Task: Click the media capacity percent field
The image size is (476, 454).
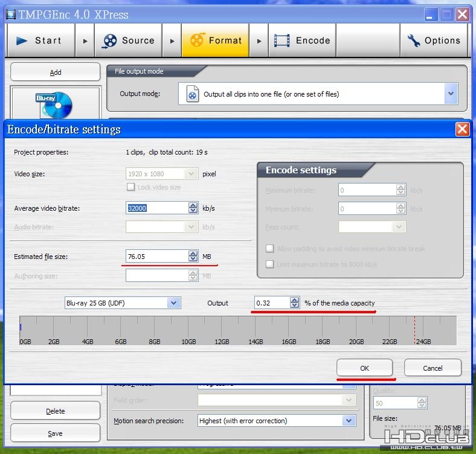Action: pyautogui.click(x=272, y=303)
